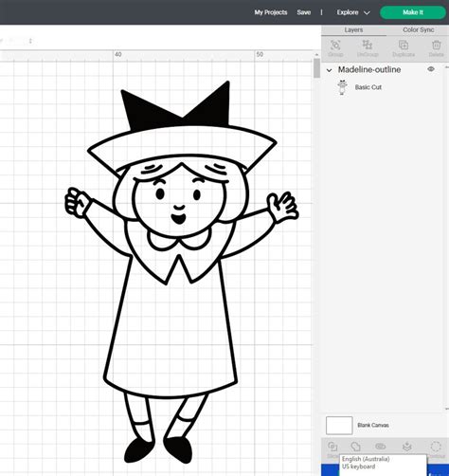Click the green Make It button
The width and height of the screenshot is (449, 476).
click(413, 12)
